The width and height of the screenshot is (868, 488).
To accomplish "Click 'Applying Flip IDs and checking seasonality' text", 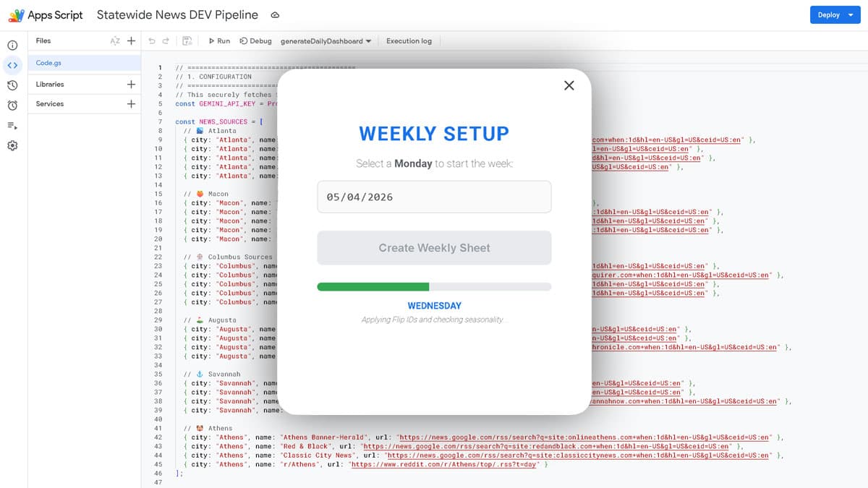I will tap(434, 320).
